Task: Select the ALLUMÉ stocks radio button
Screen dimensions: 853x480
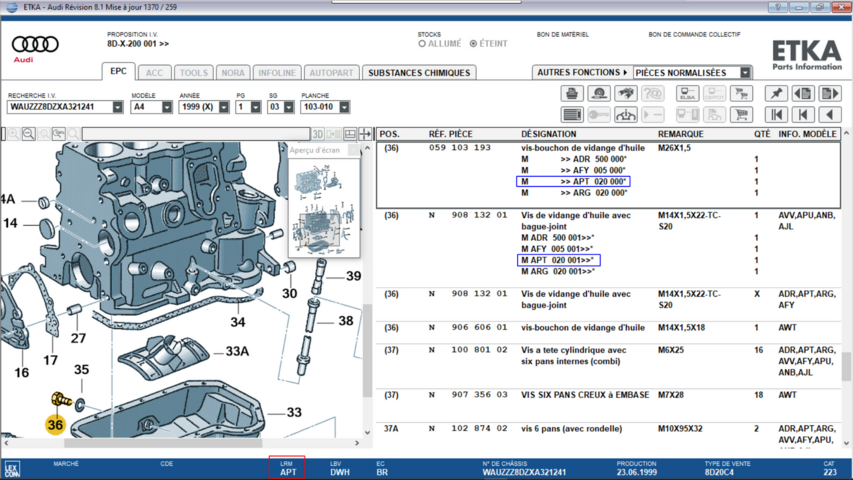Action: (422, 44)
